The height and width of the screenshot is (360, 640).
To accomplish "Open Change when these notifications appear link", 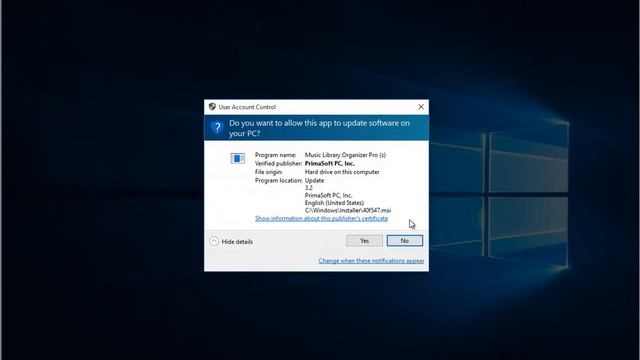I will [371, 260].
